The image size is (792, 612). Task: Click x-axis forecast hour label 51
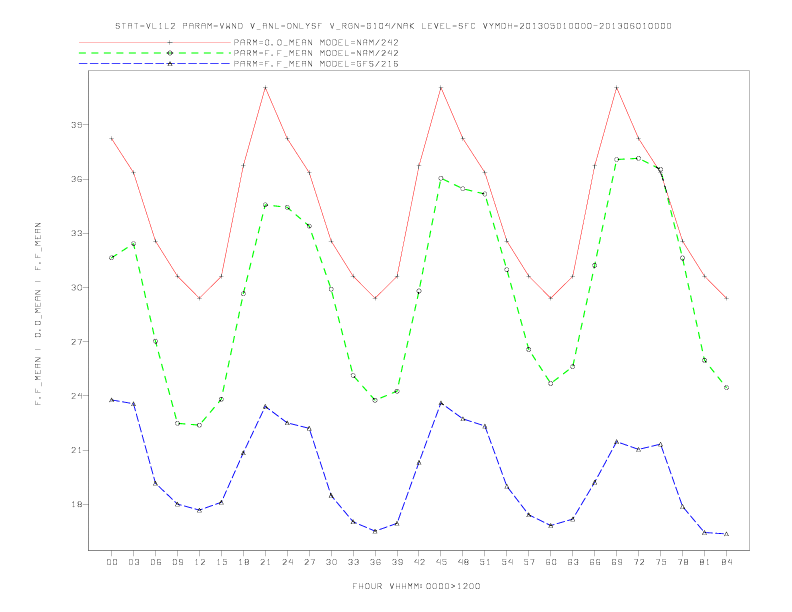[485, 562]
